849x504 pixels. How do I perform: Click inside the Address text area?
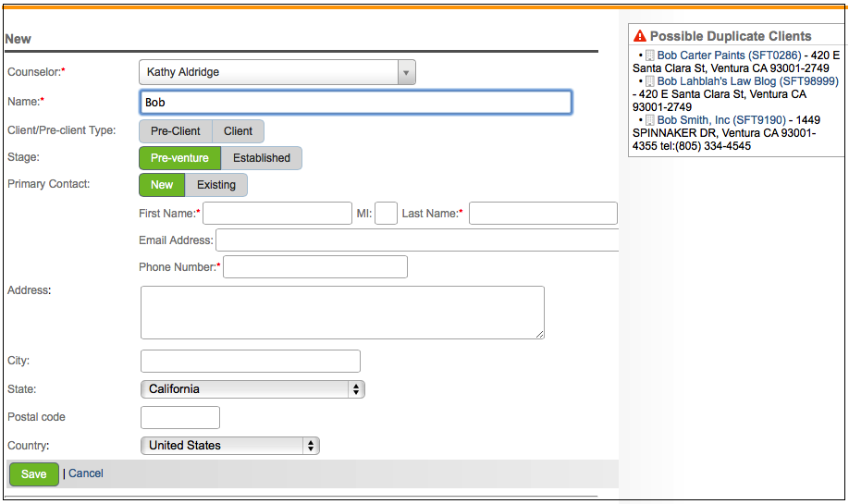click(342, 313)
